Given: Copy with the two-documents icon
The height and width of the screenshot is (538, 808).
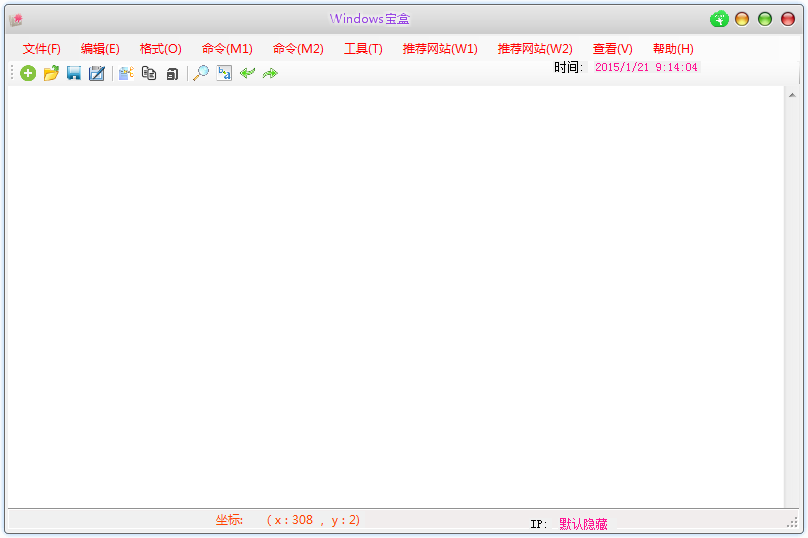Looking at the screenshot, I should pos(149,73).
